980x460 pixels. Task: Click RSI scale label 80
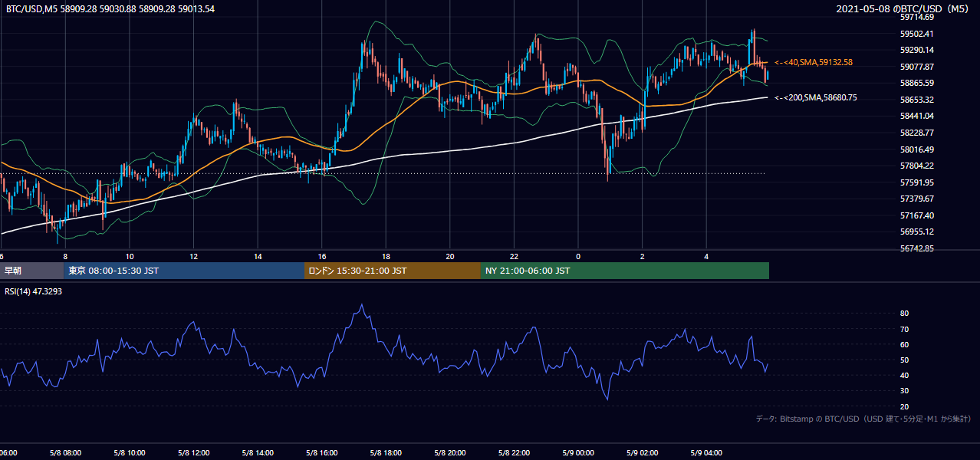pos(904,314)
